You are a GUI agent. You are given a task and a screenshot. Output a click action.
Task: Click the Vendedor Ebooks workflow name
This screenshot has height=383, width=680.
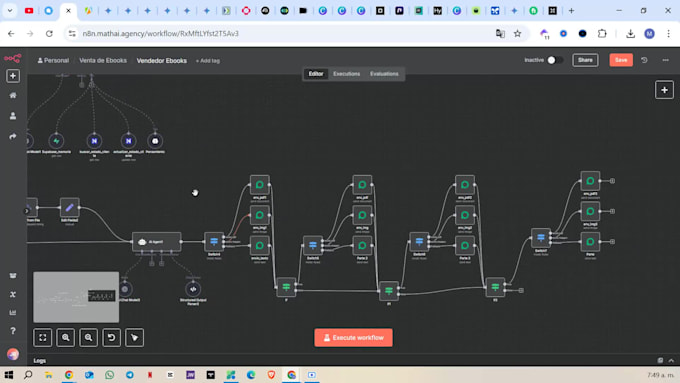[162, 61]
